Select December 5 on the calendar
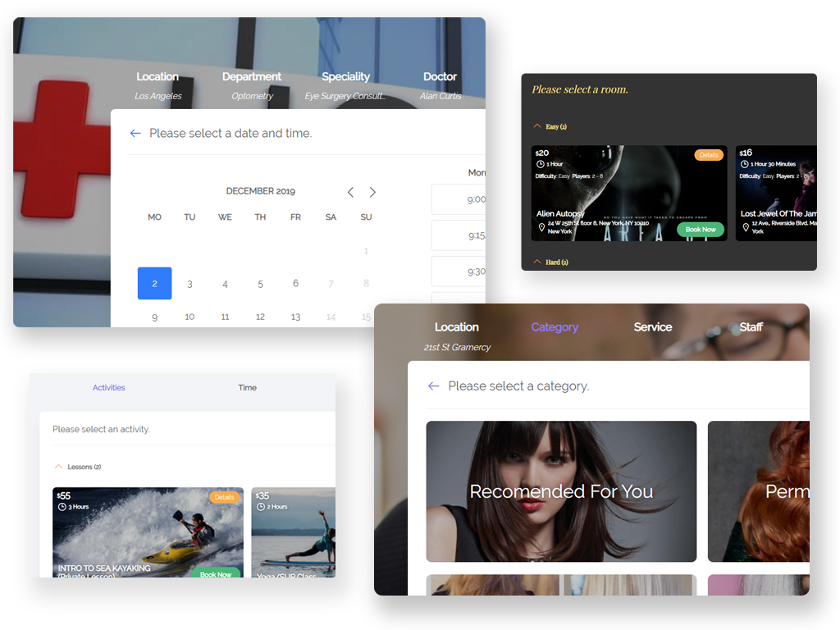The height and width of the screenshot is (630, 840). click(260, 284)
